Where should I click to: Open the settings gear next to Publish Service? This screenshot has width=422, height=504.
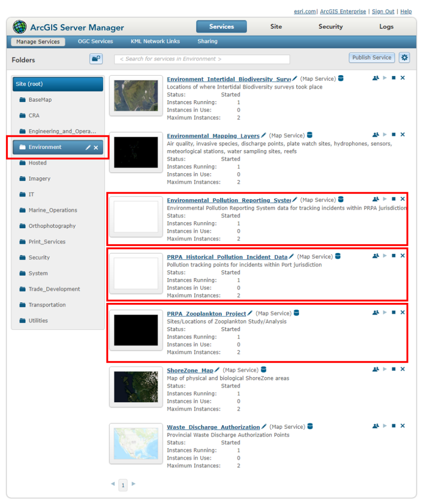404,58
